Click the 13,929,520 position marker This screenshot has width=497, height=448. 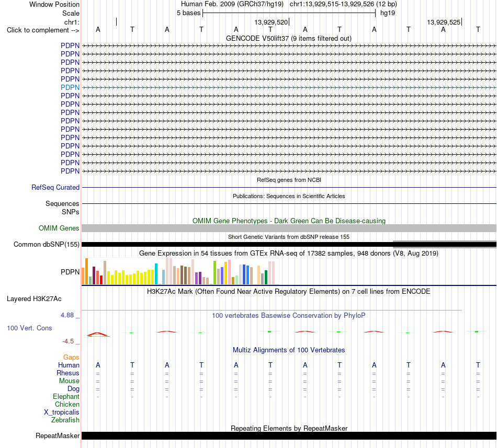click(271, 22)
